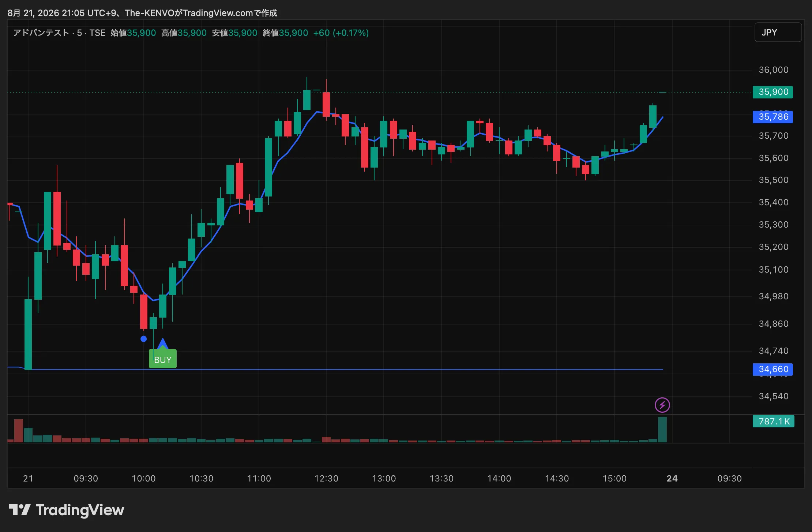Click the 787.1K volume label
This screenshot has height=532, width=812.
pos(774,422)
